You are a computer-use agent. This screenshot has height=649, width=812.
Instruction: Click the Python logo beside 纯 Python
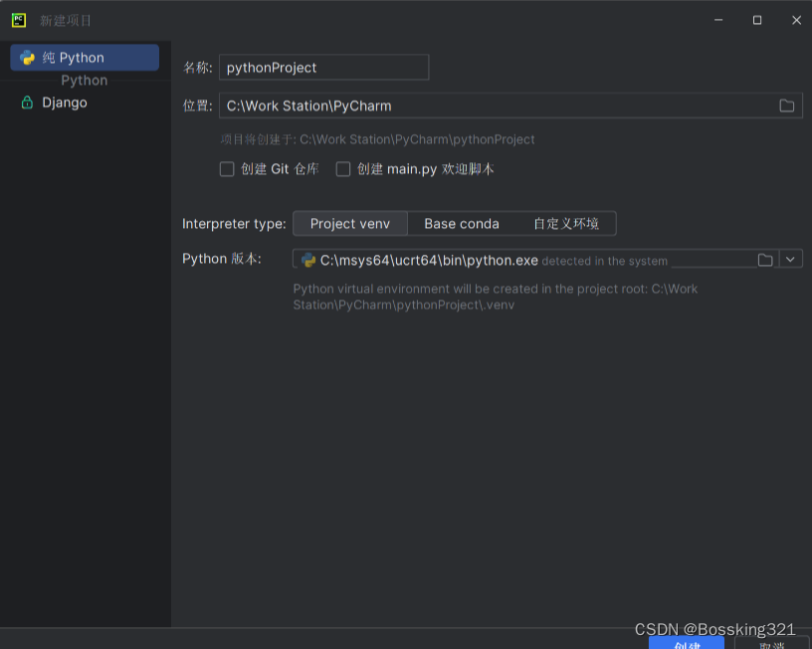coord(28,58)
